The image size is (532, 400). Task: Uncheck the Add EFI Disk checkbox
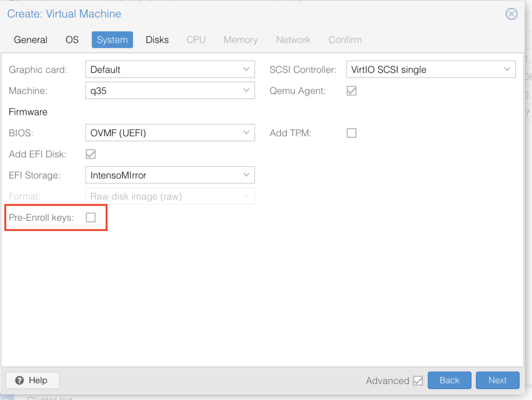(91, 154)
